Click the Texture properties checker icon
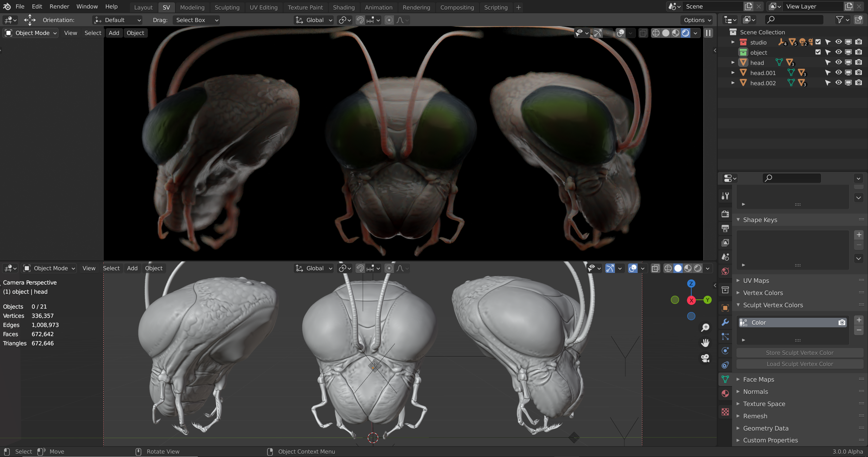The image size is (868, 457). pos(725,412)
